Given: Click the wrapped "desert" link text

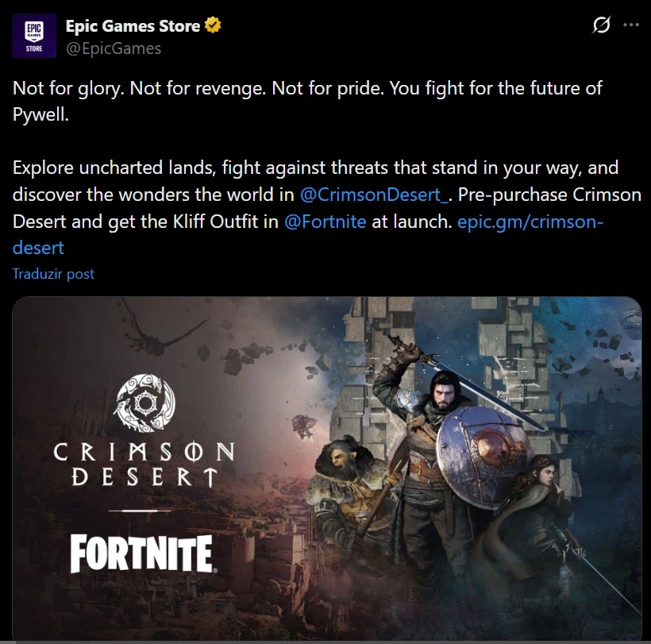Looking at the screenshot, I should click(38, 248).
